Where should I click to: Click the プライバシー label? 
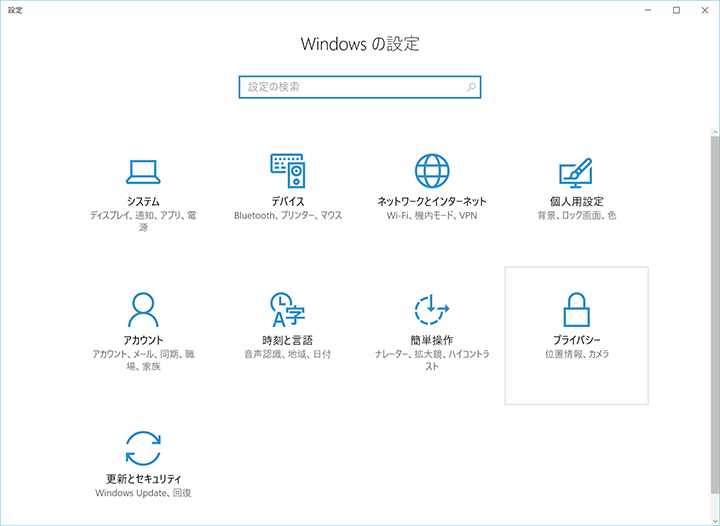[577, 340]
